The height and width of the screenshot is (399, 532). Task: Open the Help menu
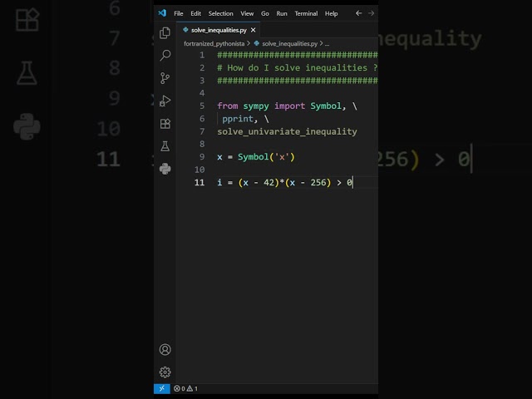[x=331, y=13]
